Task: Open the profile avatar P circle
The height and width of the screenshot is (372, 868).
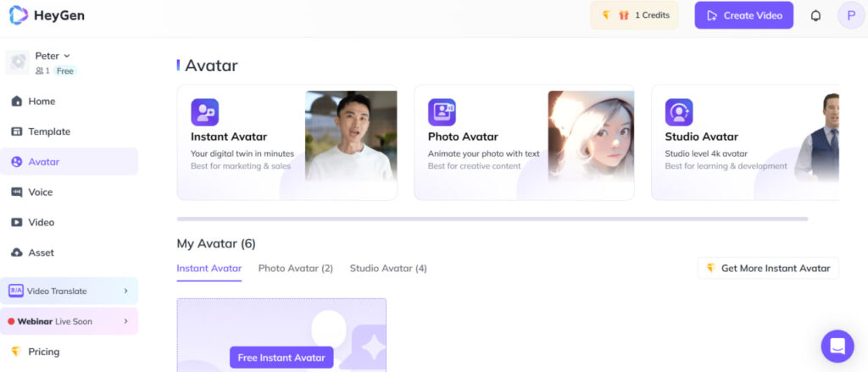Action: pos(851,15)
